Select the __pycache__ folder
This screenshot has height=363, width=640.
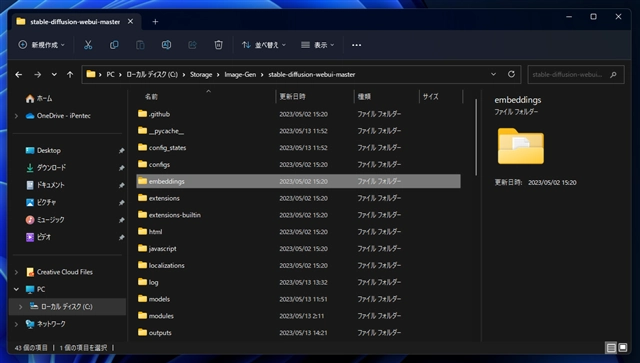(298, 131)
